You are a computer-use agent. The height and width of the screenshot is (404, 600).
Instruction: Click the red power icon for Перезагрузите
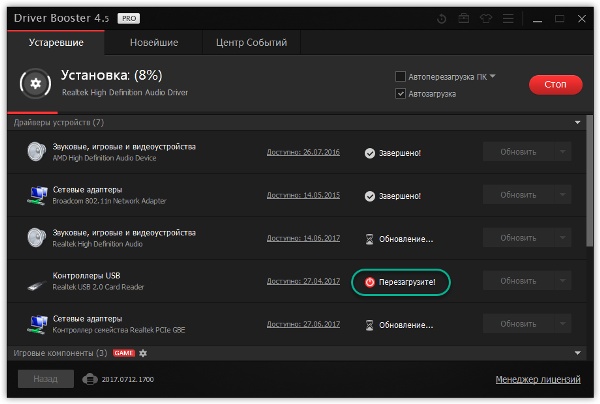coord(370,282)
